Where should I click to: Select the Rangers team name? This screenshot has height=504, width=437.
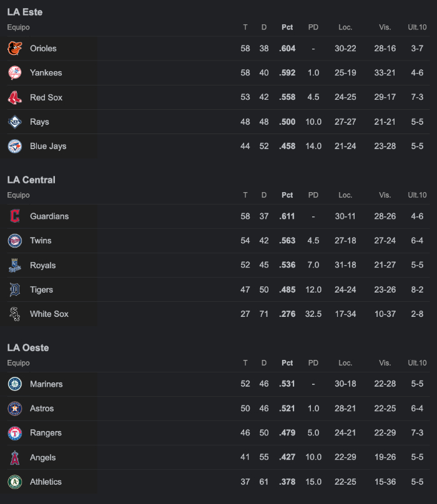tap(46, 433)
